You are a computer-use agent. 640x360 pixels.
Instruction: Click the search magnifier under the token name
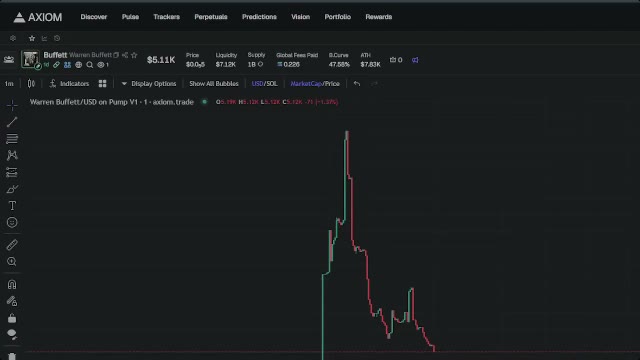(90, 64)
